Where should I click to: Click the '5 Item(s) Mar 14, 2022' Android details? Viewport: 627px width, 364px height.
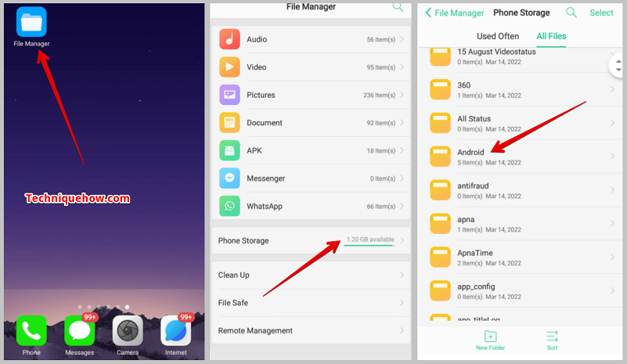(489, 162)
